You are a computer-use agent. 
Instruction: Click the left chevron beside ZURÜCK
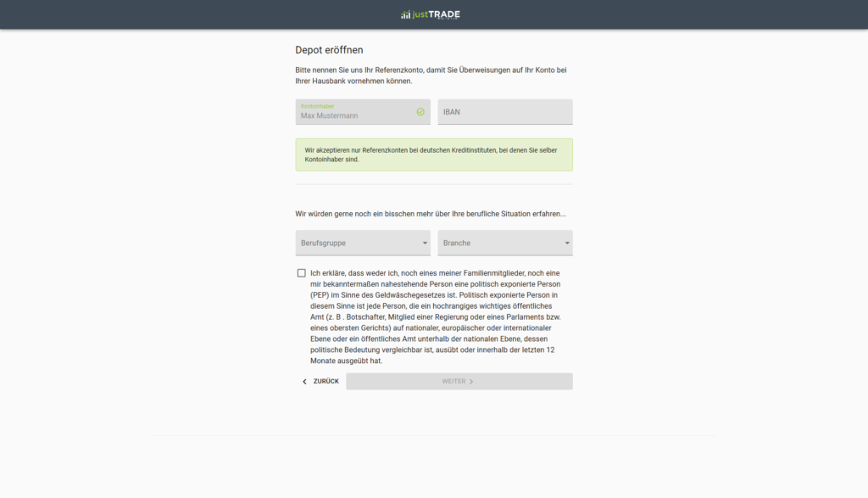(x=304, y=382)
